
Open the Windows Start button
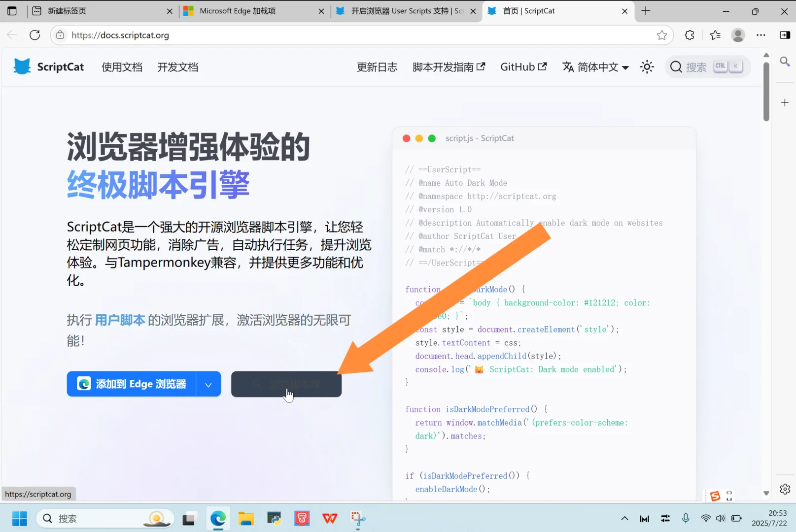19,518
